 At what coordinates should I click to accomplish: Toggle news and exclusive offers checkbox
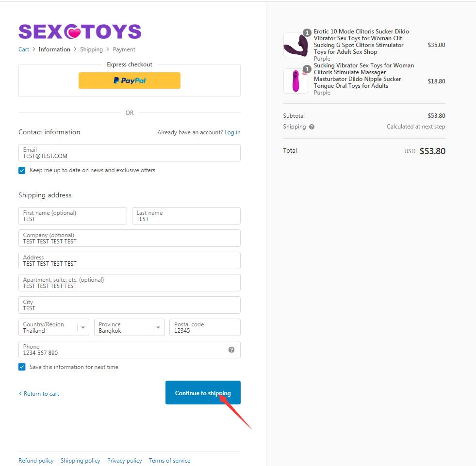pos(22,171)
